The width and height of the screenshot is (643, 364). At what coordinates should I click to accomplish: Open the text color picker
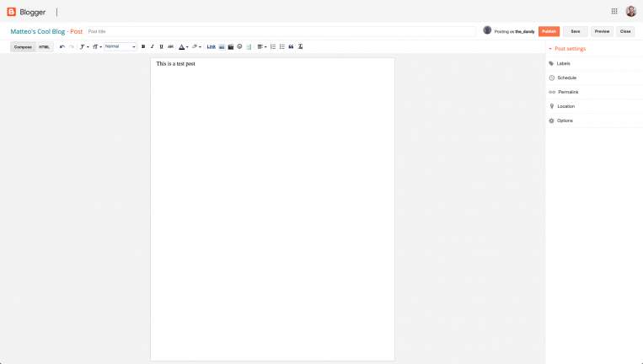184,46
